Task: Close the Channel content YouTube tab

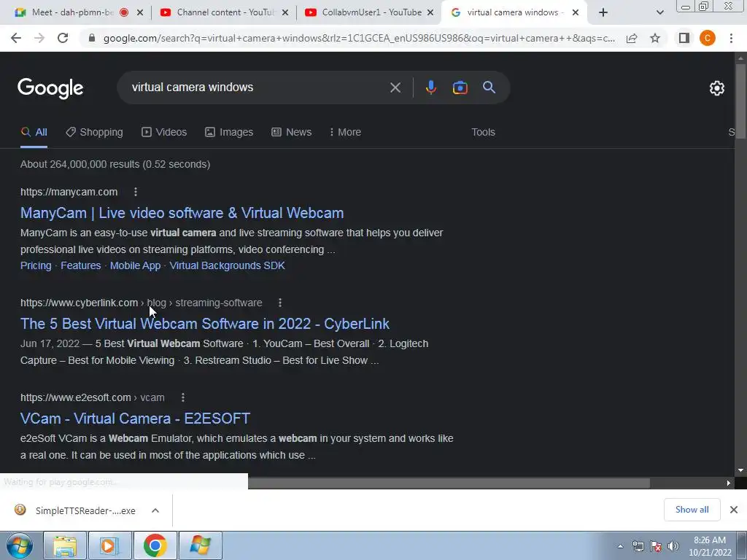Action: tap(285, 13)
